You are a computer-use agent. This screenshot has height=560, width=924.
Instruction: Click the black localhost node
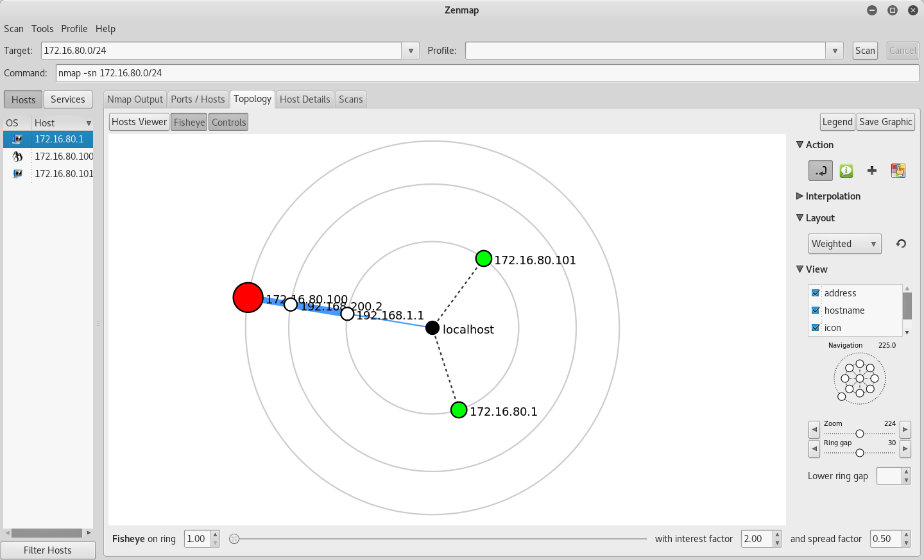click(432, 328)
